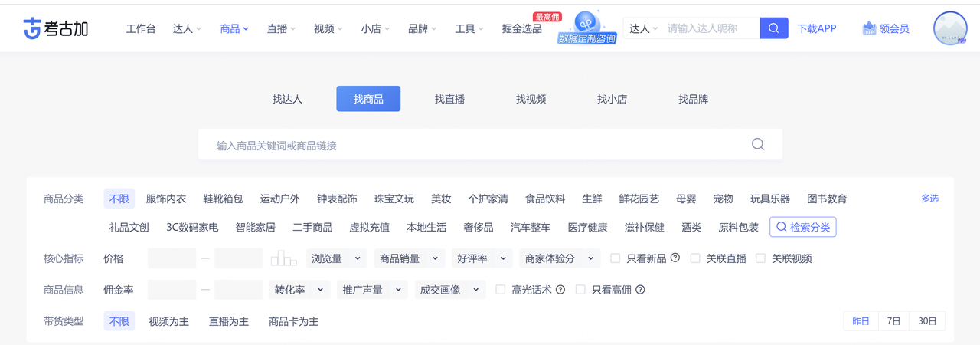Image resolution: width=980 pixels, height=345 pixels.
Task: Open the user avatar profile picture
Action: pos(950,28)
